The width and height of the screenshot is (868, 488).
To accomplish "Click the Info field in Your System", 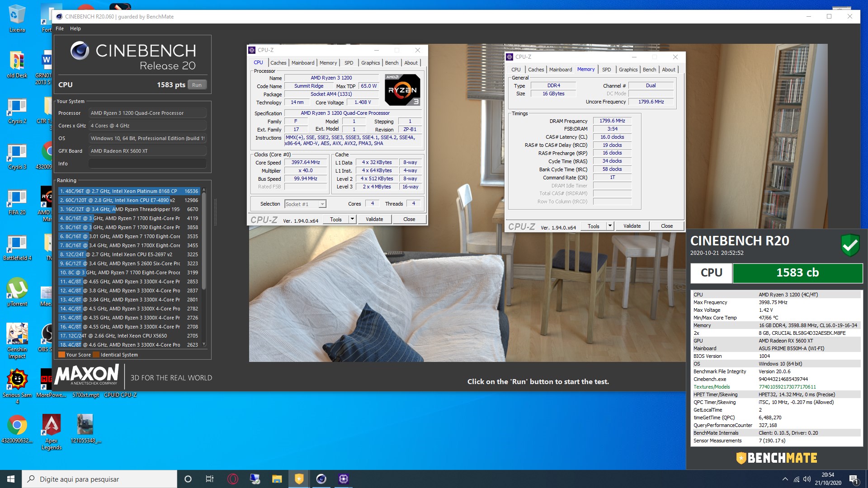I will [x=147, y=164].
